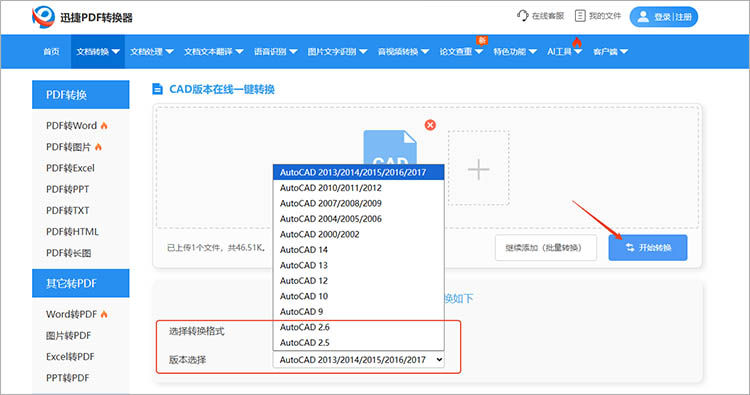This screenshot has height=395, width=750.
Task: Open PDF转图片 in sidebar
Action: pyautogui.click(x=68, y=147)
